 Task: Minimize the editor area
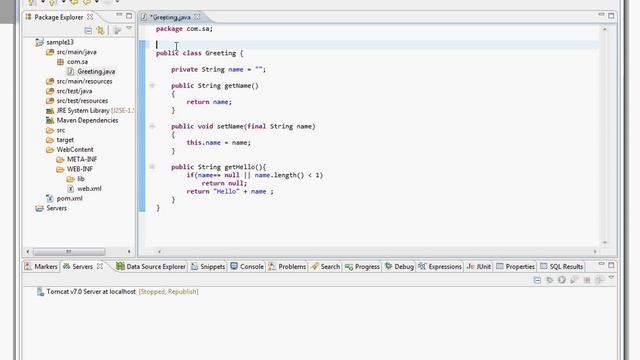tap(601, 15)
